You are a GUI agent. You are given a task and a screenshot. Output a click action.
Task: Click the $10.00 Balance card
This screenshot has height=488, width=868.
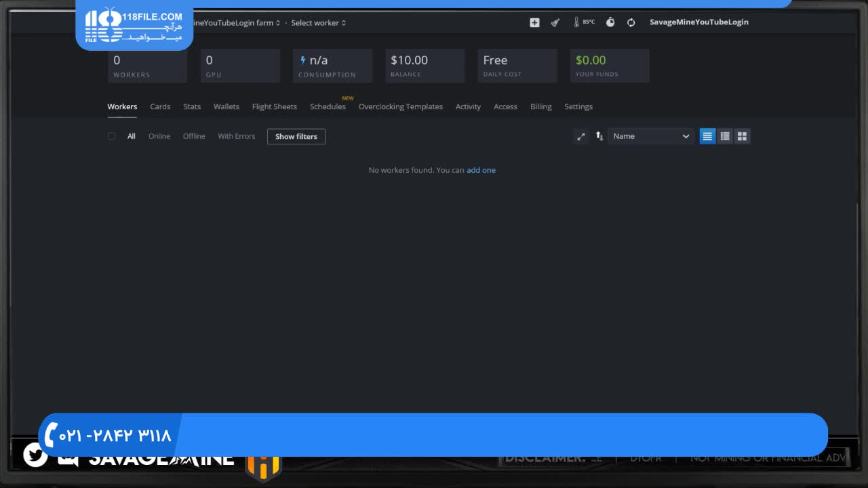coord(425,66)
